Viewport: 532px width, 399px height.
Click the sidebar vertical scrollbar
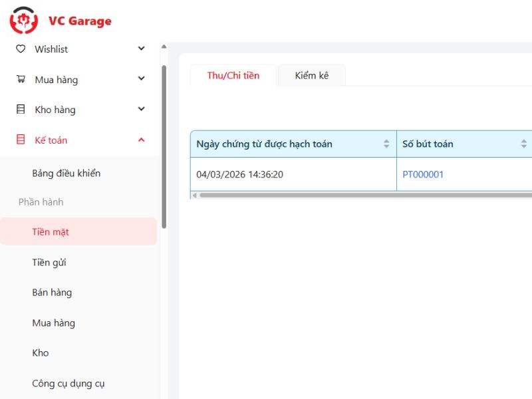[x=164, y=146]
